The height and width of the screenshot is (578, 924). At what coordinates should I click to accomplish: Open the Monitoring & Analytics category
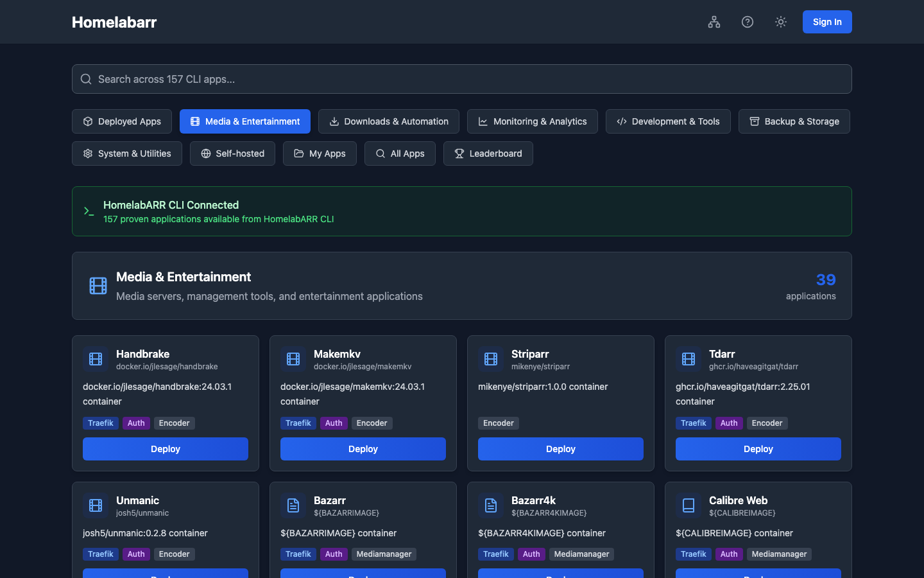[533, 121]
